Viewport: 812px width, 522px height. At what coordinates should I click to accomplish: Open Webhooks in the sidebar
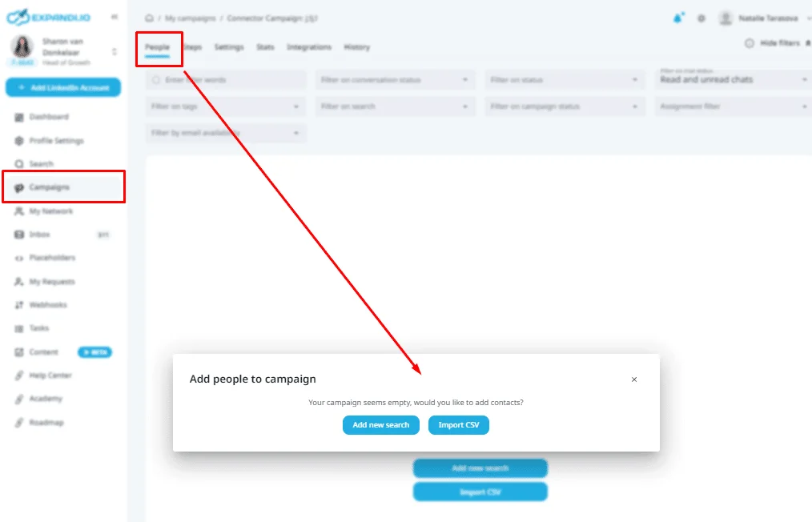tap(47, 305)
